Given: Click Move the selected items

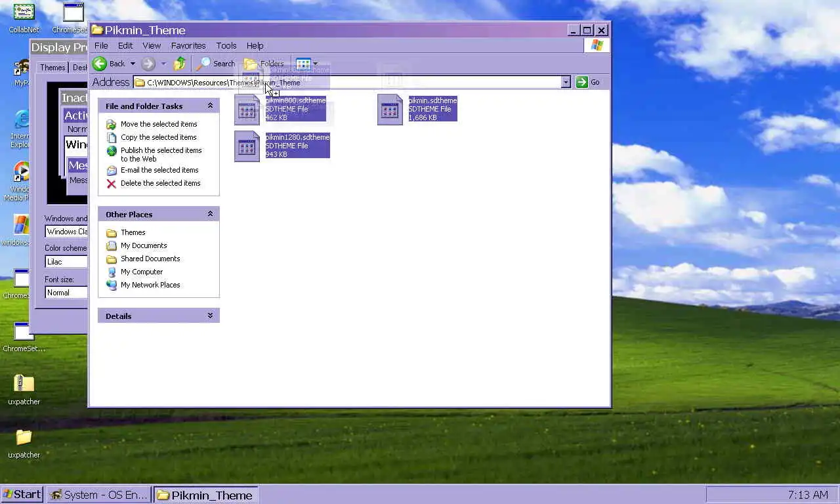Looking at the screenshot, I should (x=159, y=124).
